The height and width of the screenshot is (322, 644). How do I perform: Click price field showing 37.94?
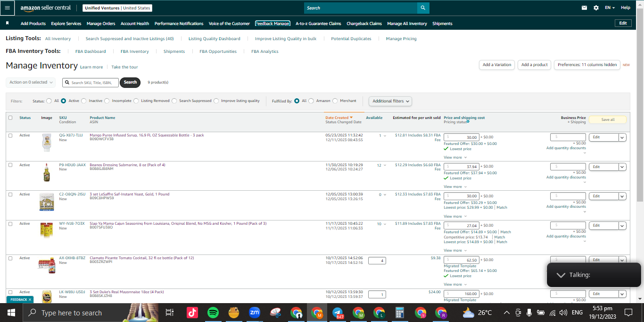tap(462, 167)
